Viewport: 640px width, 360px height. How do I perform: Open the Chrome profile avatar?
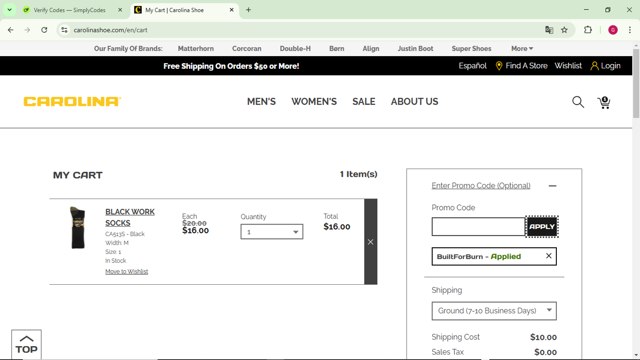[x=613, y=30]
